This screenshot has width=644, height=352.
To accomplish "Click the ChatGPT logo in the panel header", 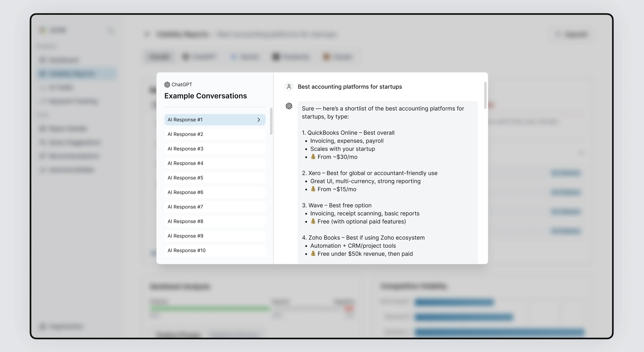I will point(167,85).
